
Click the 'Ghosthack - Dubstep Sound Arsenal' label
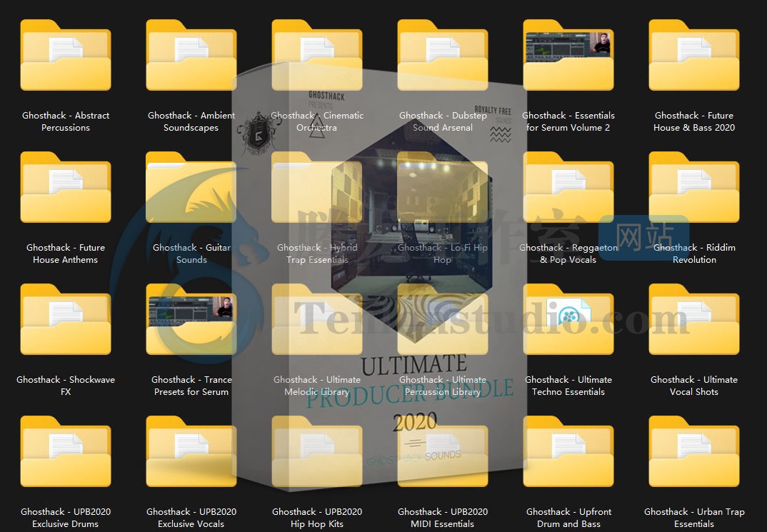tap(443, 121)
